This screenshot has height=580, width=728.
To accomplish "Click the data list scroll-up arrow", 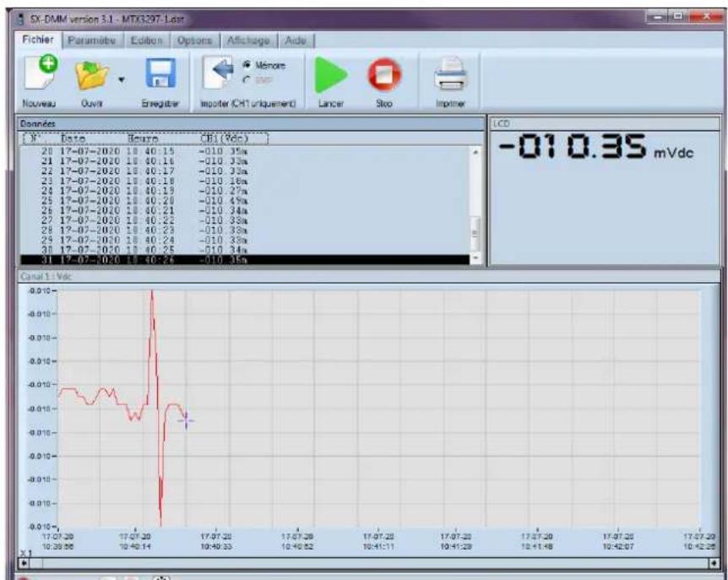I will (x=475, y=152).
